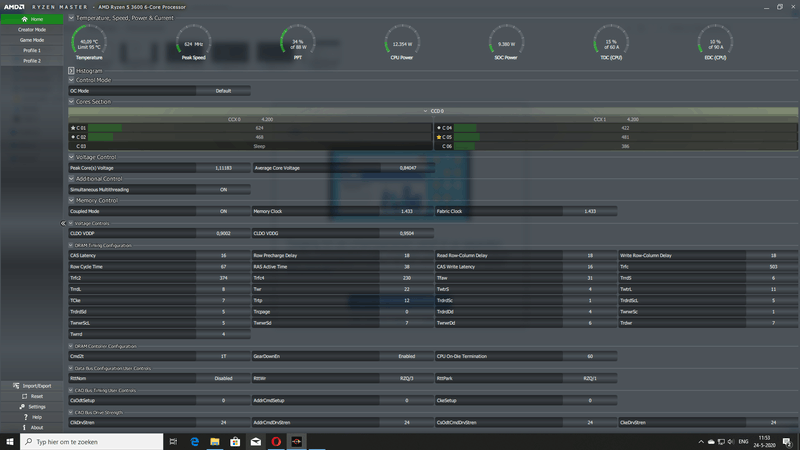This screenshot has width=800, height=450.
Task: Collapse the sidebar with double-arrow icon
Action: pos(63,223)
